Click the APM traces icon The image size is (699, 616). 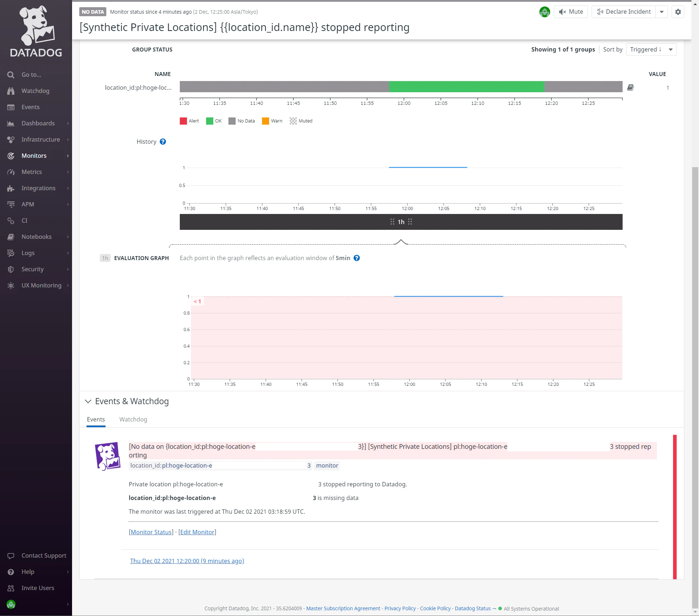(11, 205)
